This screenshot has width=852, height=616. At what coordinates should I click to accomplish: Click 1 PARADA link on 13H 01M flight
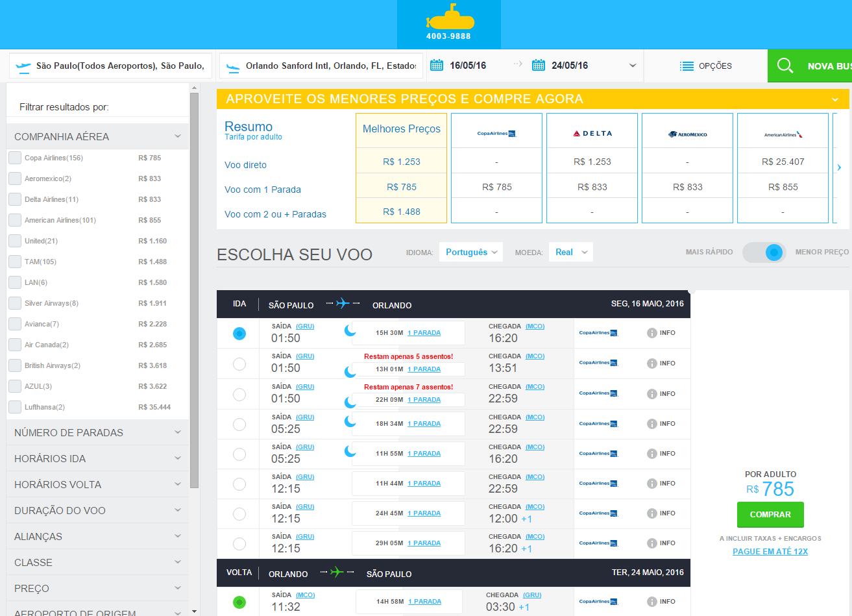[424, 369]
